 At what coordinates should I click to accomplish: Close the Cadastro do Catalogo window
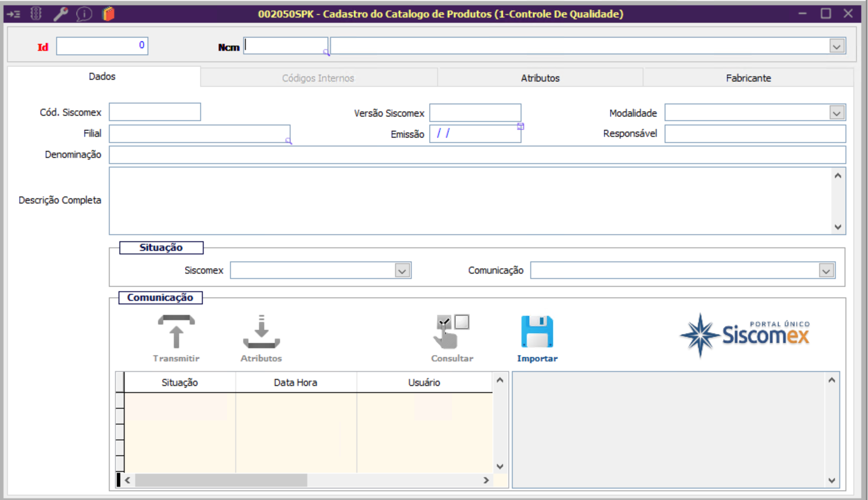pos(848,13)
